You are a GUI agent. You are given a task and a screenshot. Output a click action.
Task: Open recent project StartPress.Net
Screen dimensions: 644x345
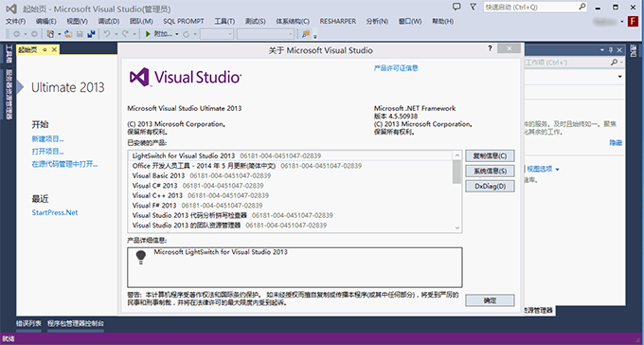55,212
